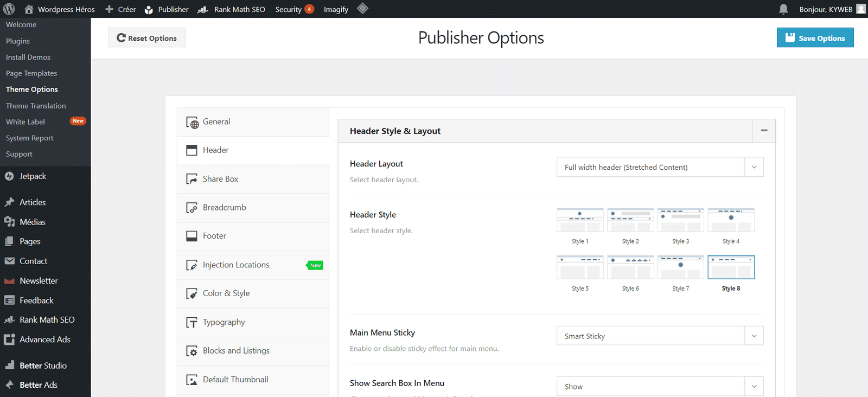The image size is (868, 397).
Task: Click the Newsletter envelope icon
Action: [x=9, y=281]
